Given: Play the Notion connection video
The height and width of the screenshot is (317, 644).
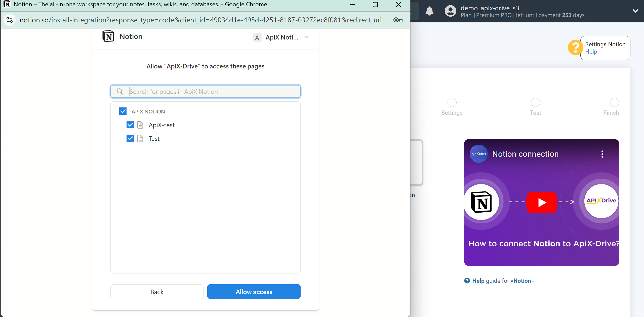Looking at the screenshot, I should pos(541,202).
